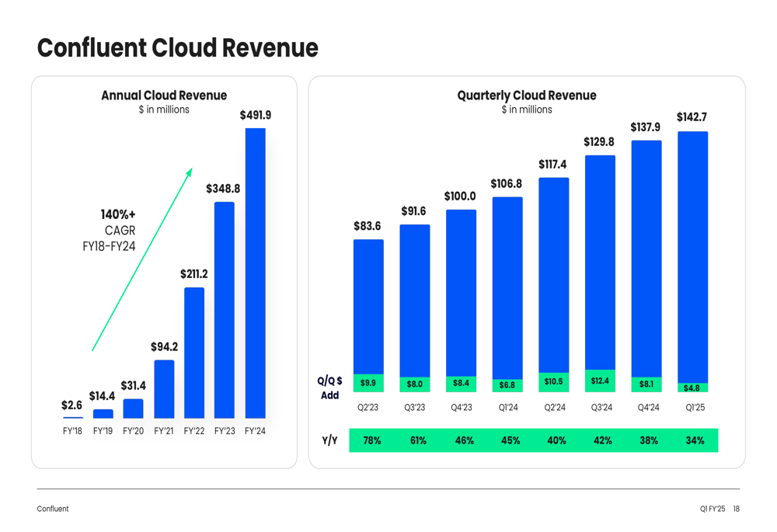Click the Q2'23 bar labeled $83.6

point(368,307)
